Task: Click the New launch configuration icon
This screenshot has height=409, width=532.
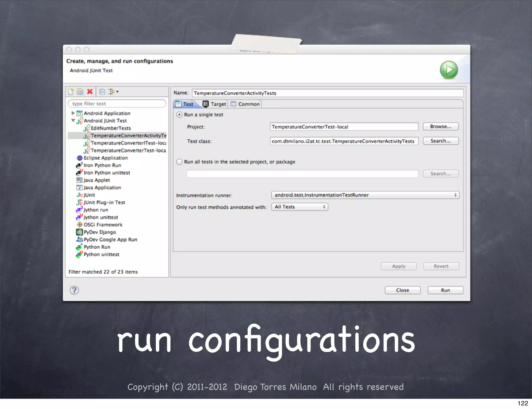Action: (71, 92)
